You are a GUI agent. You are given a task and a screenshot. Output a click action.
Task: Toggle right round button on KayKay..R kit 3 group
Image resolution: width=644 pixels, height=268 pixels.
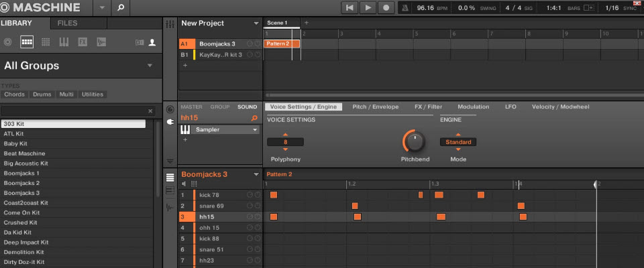point(258,54)
